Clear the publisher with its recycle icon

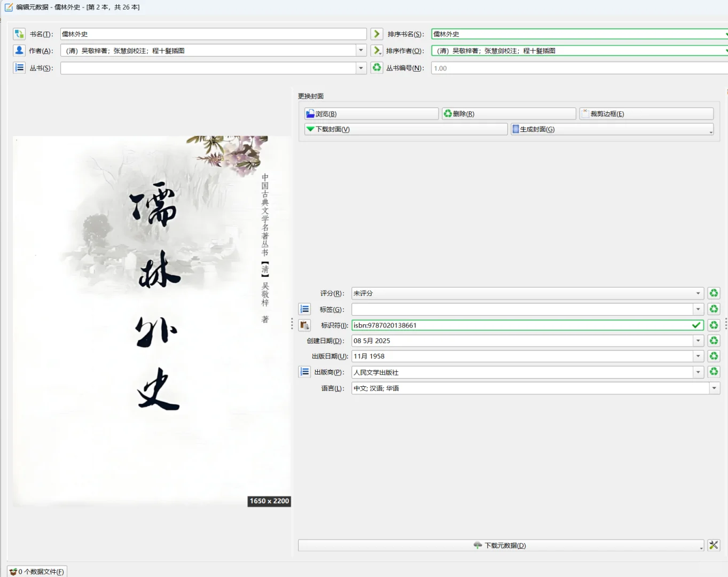714,372
